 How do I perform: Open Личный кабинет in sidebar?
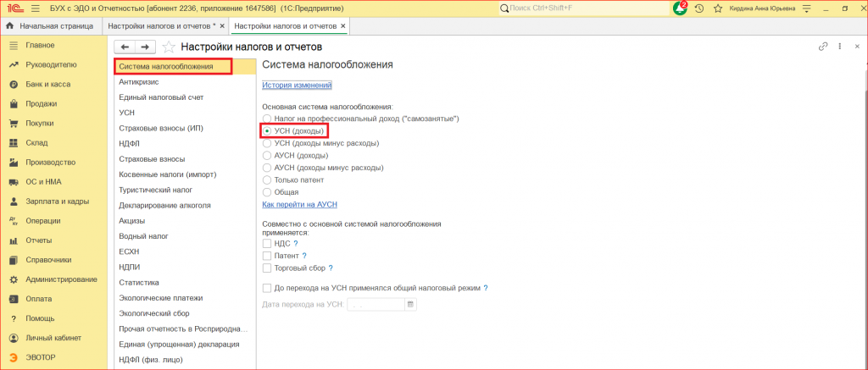pos(53,338)
